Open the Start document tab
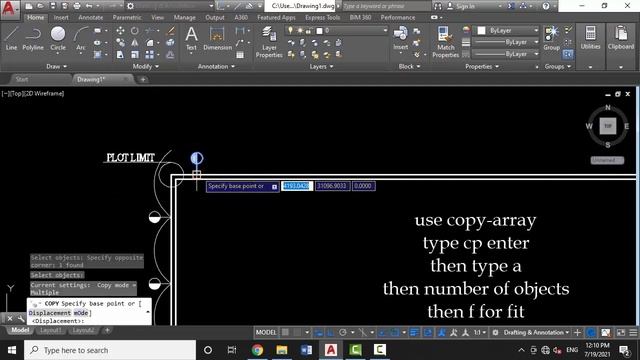Screen dimensions: 640x360 point(22,79)
